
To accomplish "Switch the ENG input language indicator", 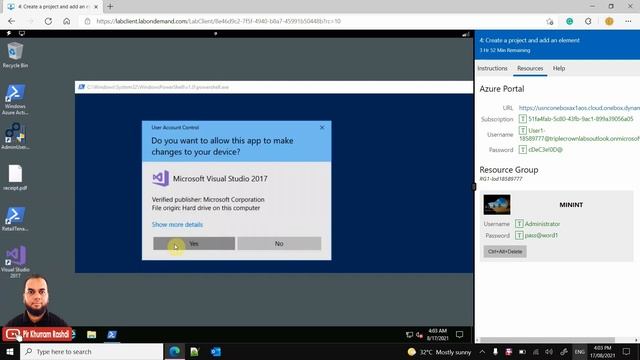I will click(x=580, y=352).
